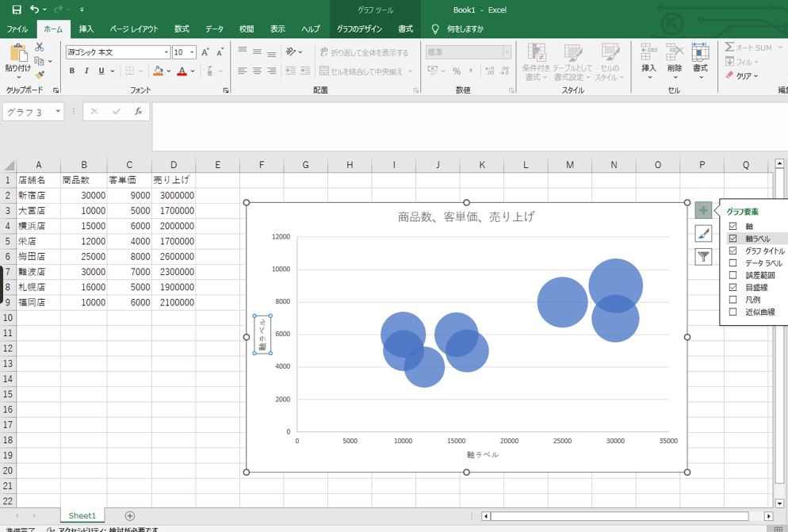
Task: Toggle Bold formatting
Action: pyautogui.click(x=72, y=71)
